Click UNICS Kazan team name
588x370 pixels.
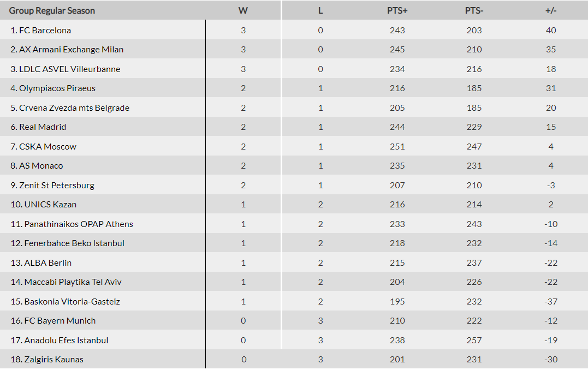coord(50,205)
